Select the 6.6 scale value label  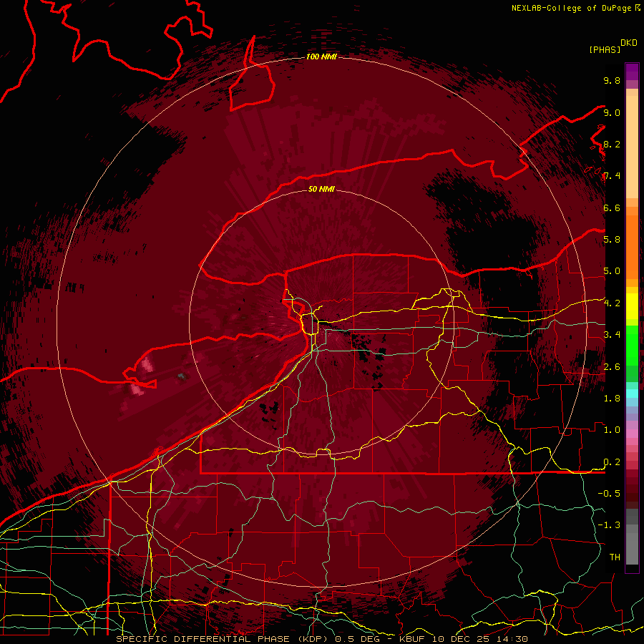coord(612,208)
